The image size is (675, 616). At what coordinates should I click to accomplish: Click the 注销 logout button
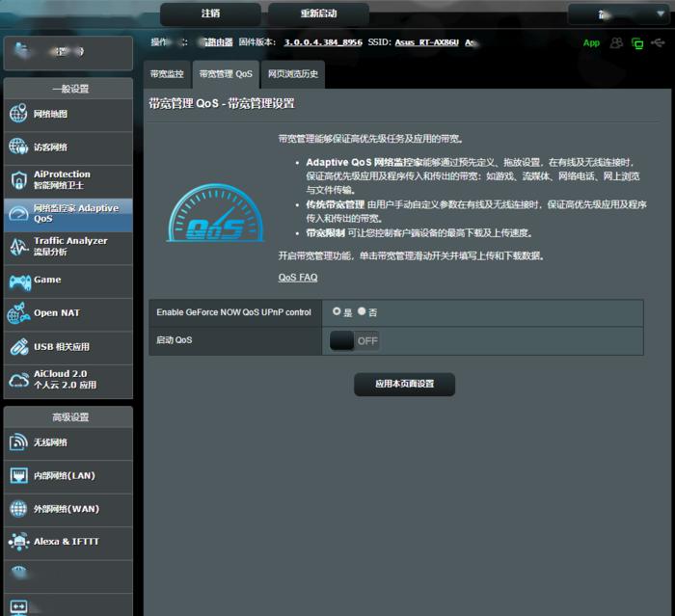click(210, 13)
